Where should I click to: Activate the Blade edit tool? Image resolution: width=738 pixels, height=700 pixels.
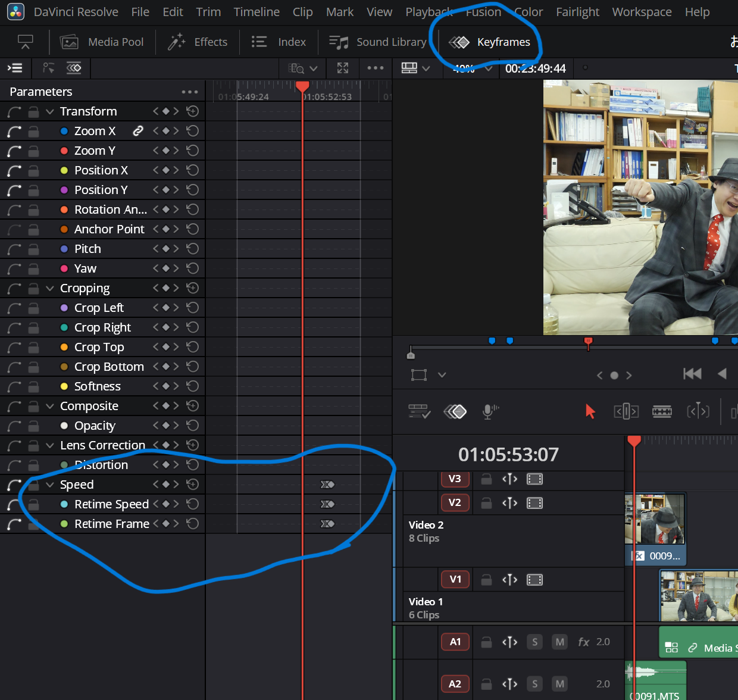point(662,411)
